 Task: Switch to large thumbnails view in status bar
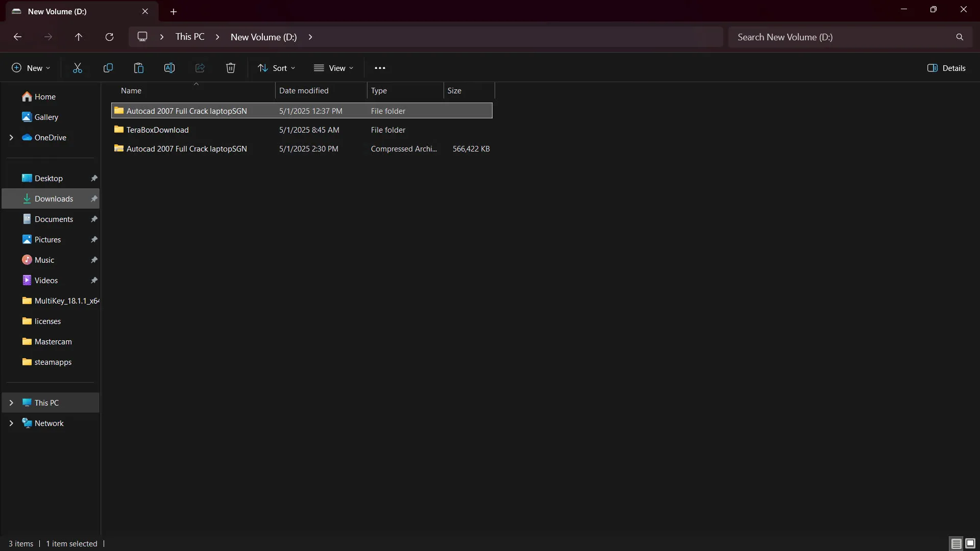coord(970,543)
